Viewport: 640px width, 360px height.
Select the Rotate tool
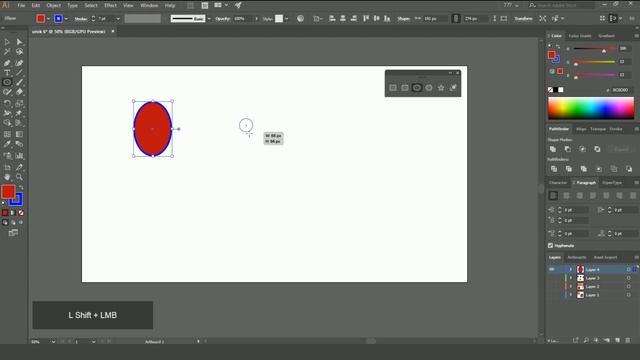point(7,103)
